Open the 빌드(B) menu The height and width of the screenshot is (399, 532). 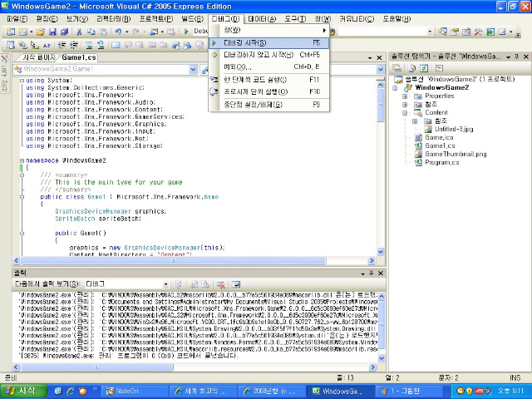[x=192, y=18]
